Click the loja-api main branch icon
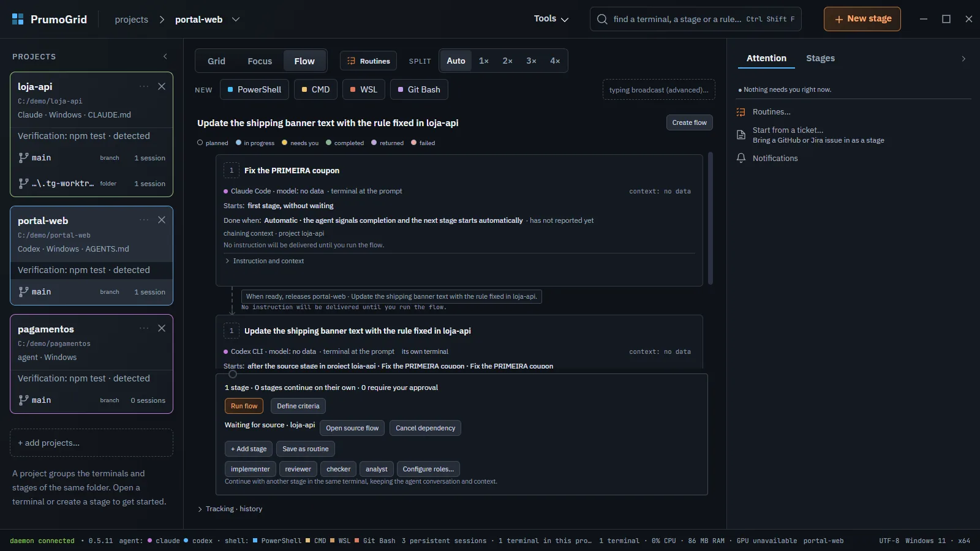Screen dimensions: 980x551 coord(23,157)
